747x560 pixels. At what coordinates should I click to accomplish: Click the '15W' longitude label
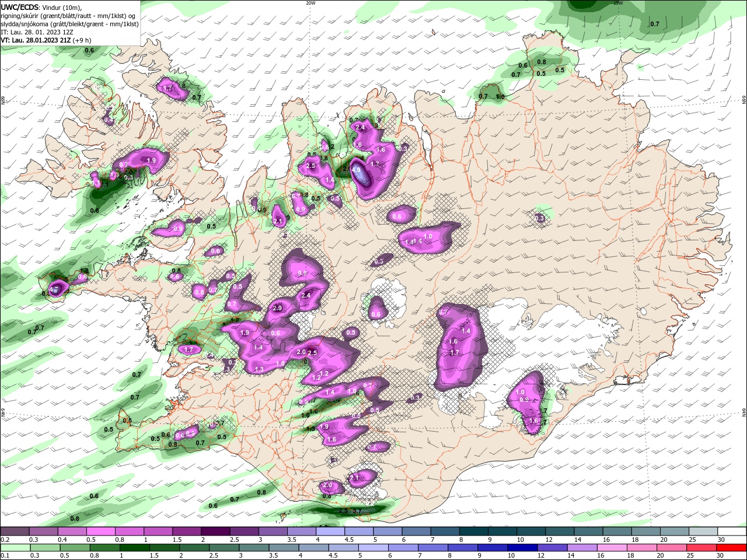(x=619, y=3)
